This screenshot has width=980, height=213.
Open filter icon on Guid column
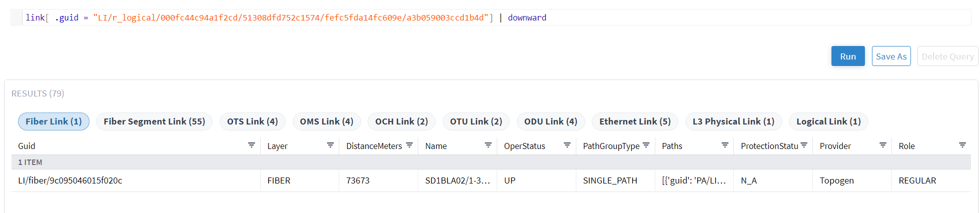(x=251, y=145)
